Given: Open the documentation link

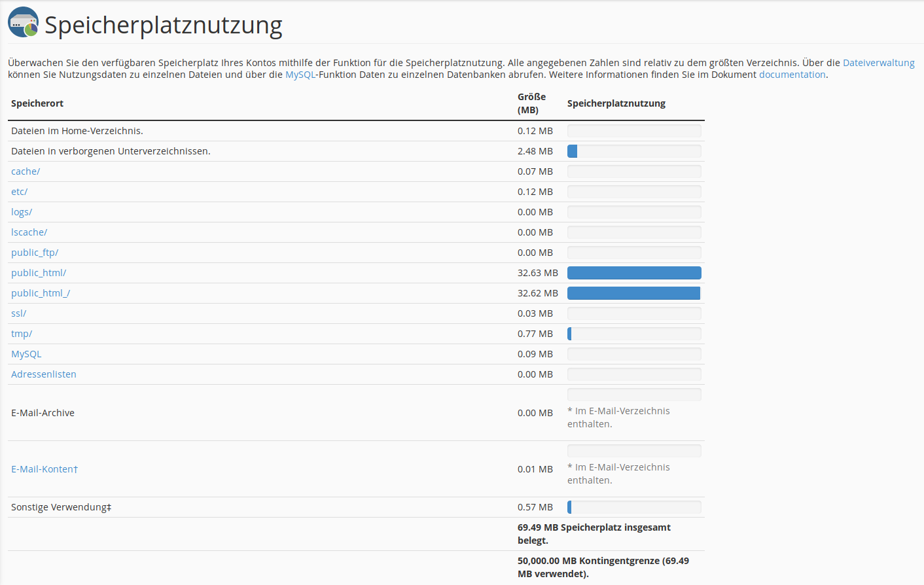Looking at the screenshot, I should click(792, 75).
